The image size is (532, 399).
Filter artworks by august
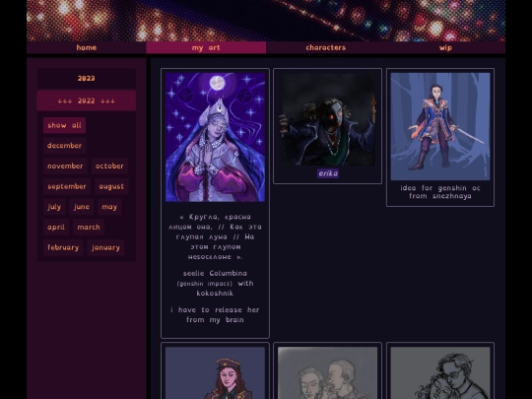111,186
